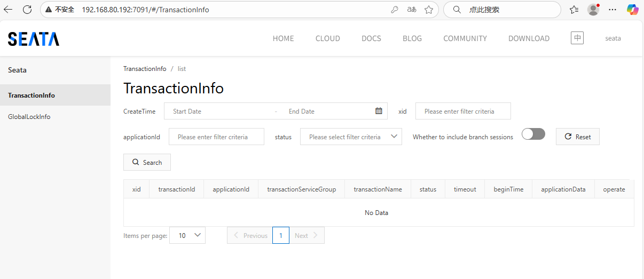Click the SEATA logo

coord(34,38)
